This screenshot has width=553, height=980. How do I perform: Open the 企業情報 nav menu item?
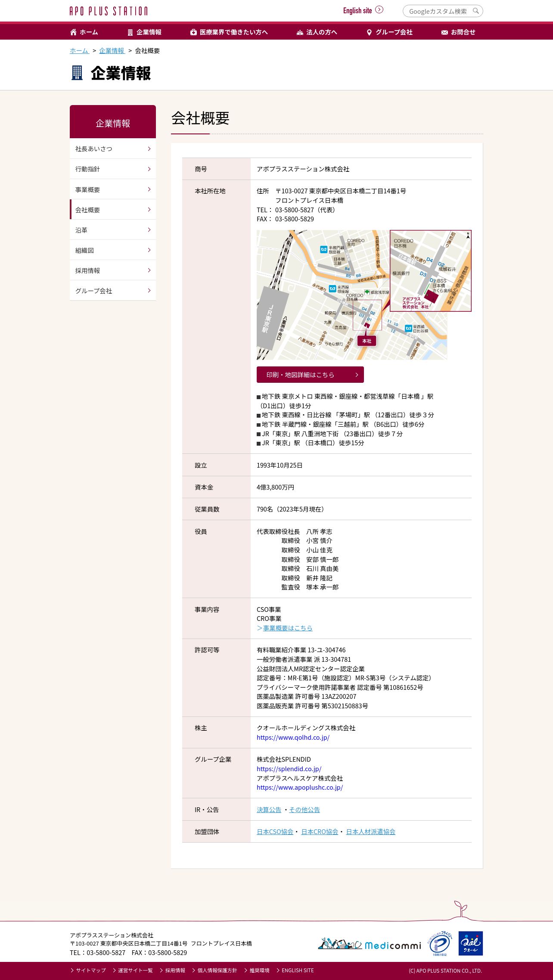pos(144,32)
